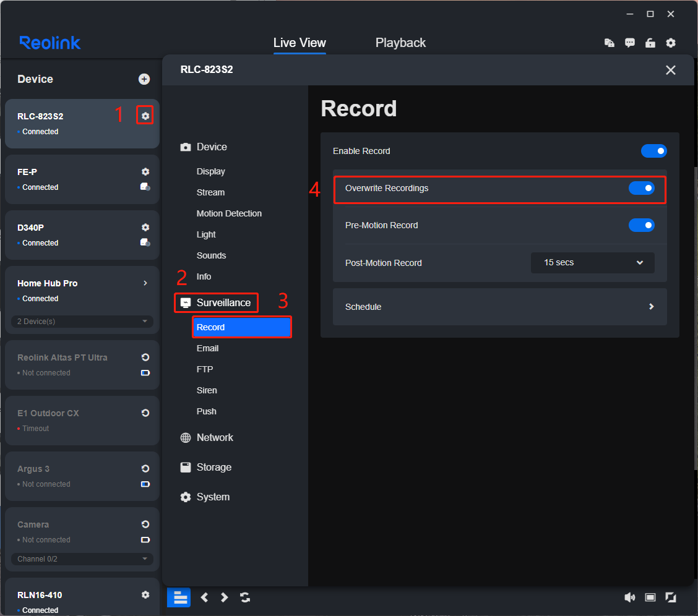Open the 2 Device(s) dropdown

[x=82, y=321]
